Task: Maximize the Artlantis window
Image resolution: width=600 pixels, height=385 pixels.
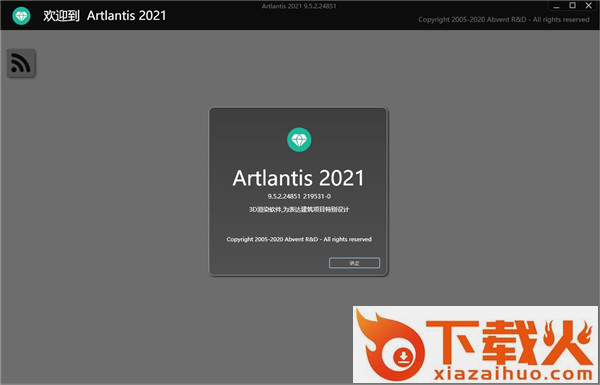Action: [572, 5]
